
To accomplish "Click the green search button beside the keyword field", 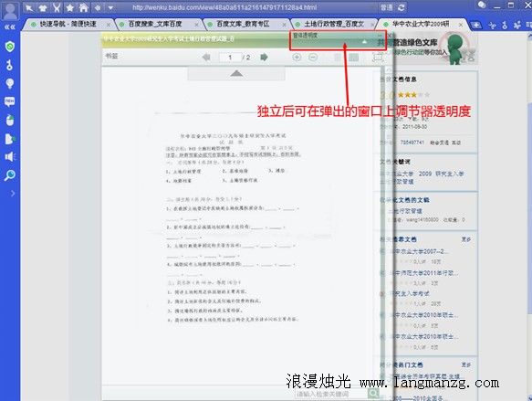I will coord(373,394).
